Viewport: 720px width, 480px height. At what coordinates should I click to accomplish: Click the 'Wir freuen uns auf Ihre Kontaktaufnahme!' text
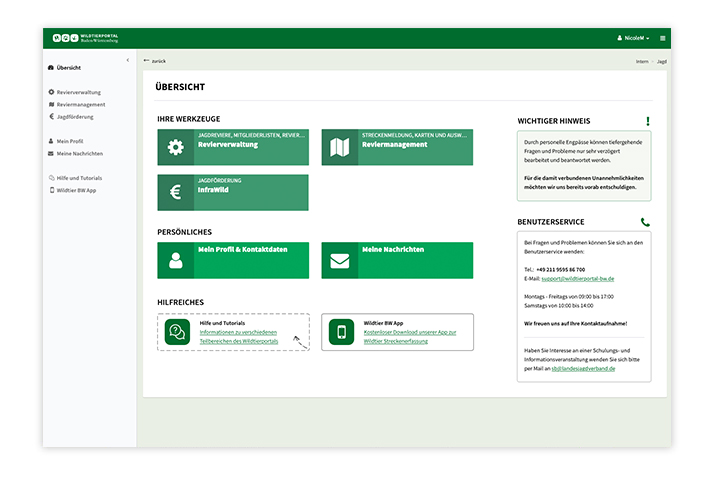click(x=575, y=324)
